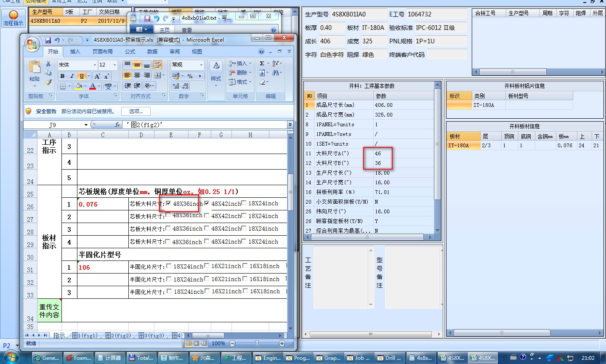
Task: Click the fill color yellow bucket swatch
Action: [x=79, y=86]
